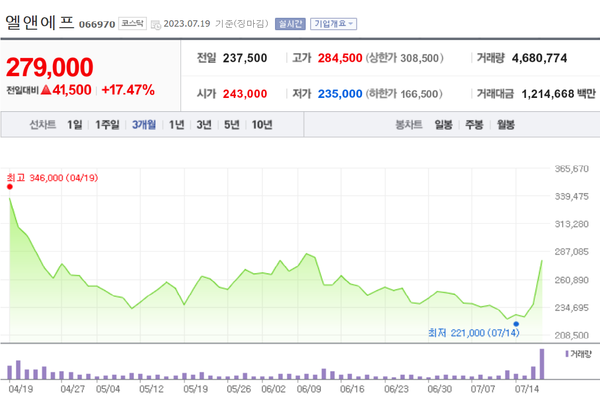Expand the 기업개요 dropdown

(333, 22)
